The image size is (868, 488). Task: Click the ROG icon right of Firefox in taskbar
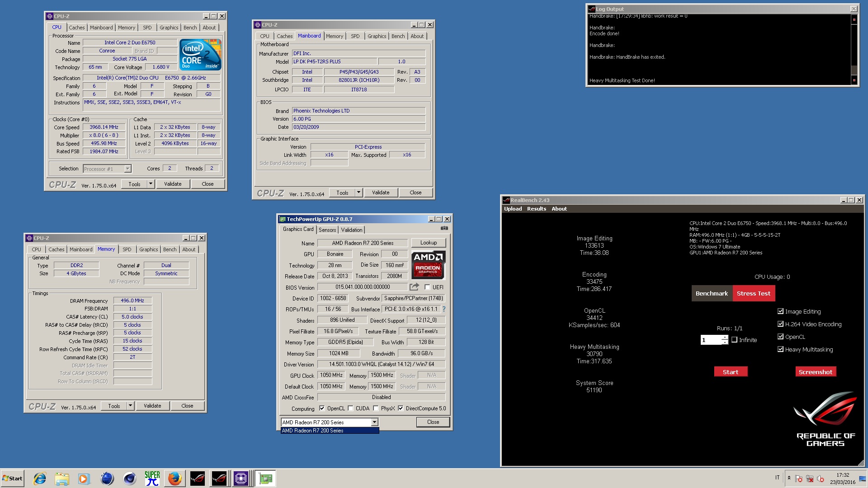click(x=197, y=479)
